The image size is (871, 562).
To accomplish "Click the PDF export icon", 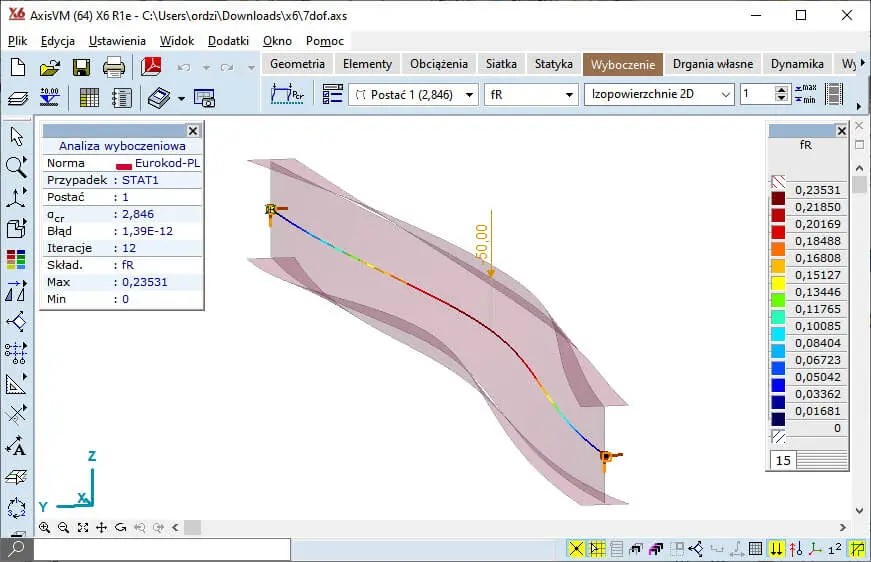I will coord(151,68).
